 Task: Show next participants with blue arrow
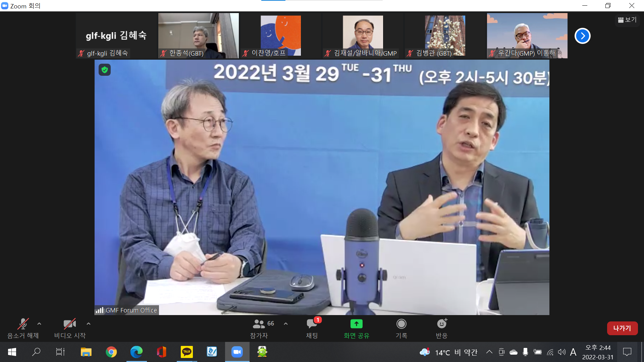click(582, 36)
